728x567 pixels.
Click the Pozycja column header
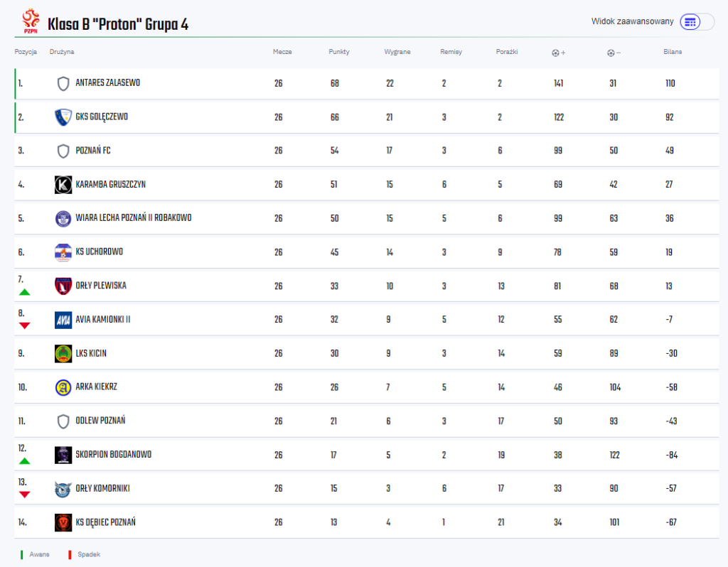point(26,52)
